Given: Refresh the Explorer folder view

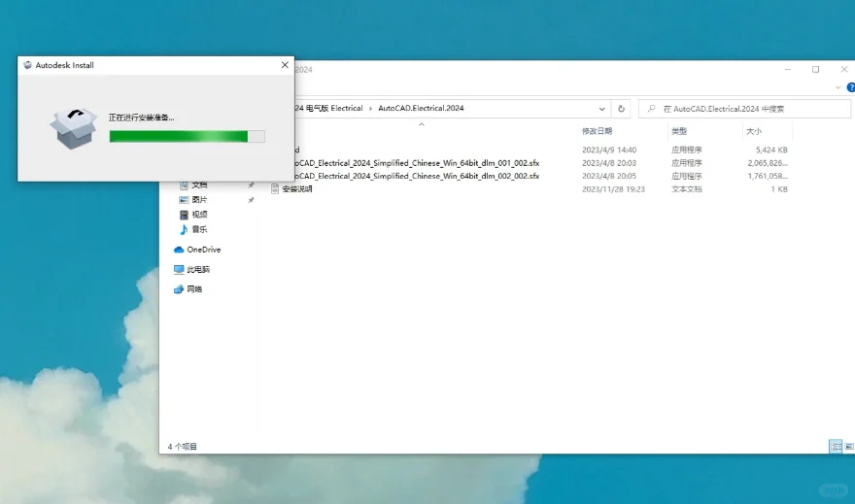Looking at the screenshot, I should (x=621, y=109).
